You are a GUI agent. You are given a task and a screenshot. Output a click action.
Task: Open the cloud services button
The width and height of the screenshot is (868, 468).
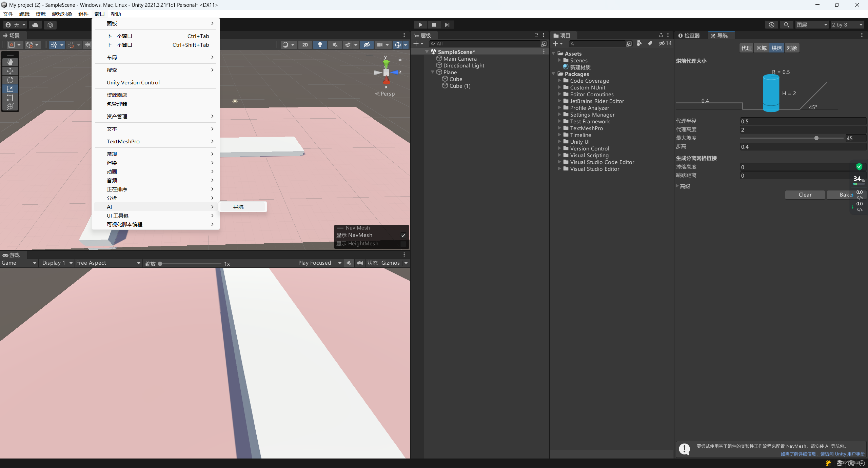[x=35, y=25]
